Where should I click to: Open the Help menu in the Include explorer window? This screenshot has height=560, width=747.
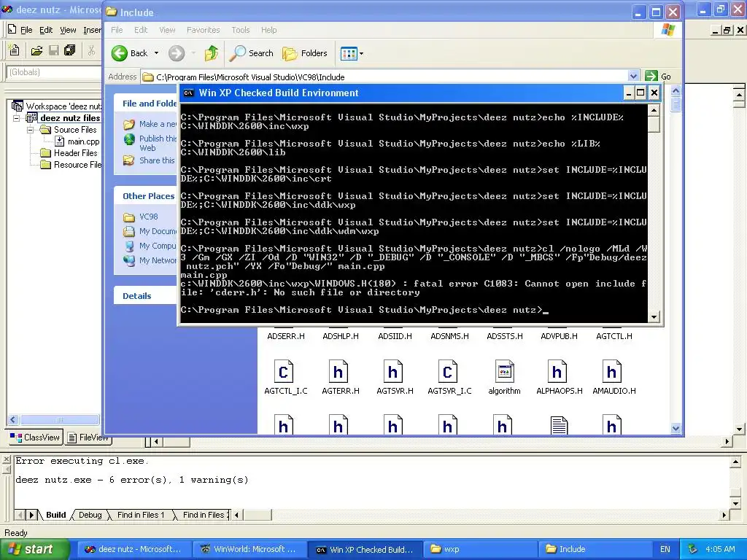pos(268,30)
